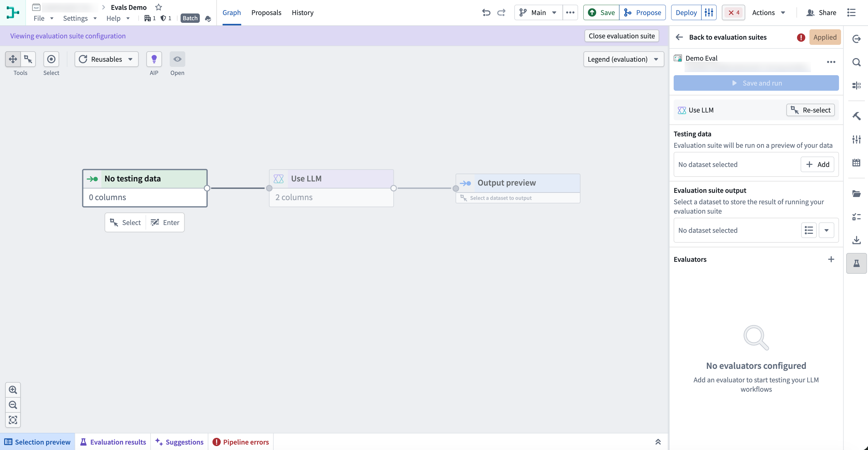
Task: Switch to the History tab
Action: coord(302,12)
